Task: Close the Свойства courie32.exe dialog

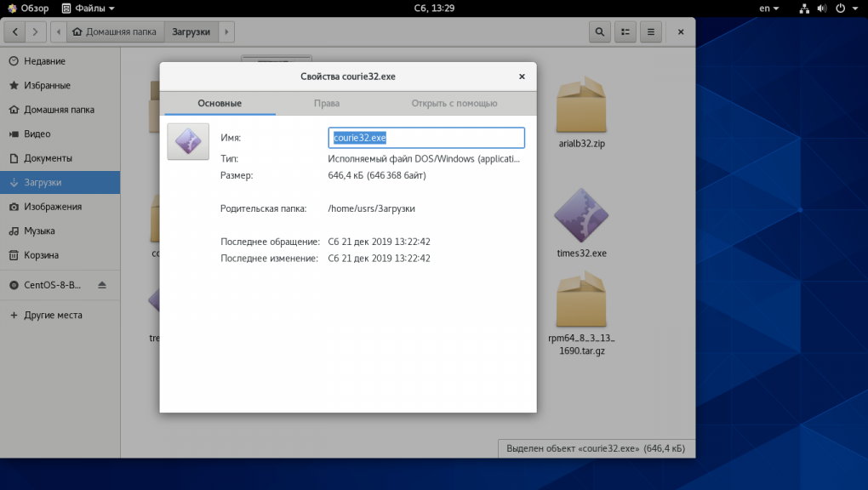Action: click(522, 77)
